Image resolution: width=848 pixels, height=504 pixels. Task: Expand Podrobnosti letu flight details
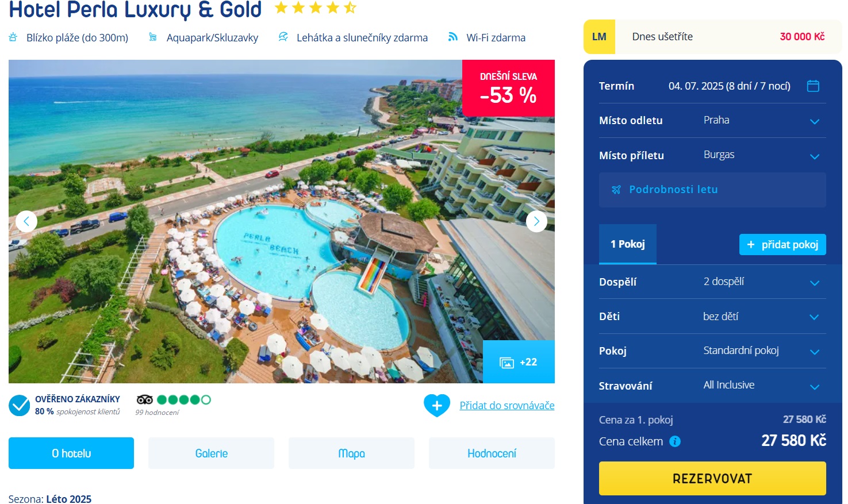tap(712, 190)
